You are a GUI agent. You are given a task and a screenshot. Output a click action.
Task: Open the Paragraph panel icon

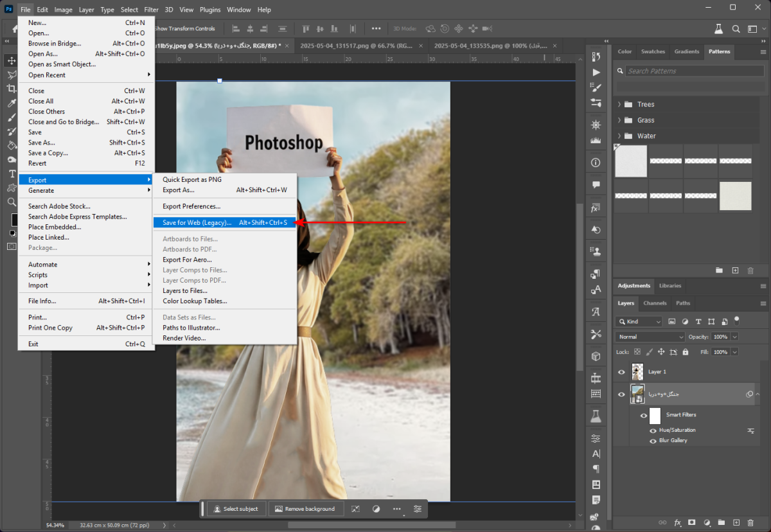tap(596, 468)
